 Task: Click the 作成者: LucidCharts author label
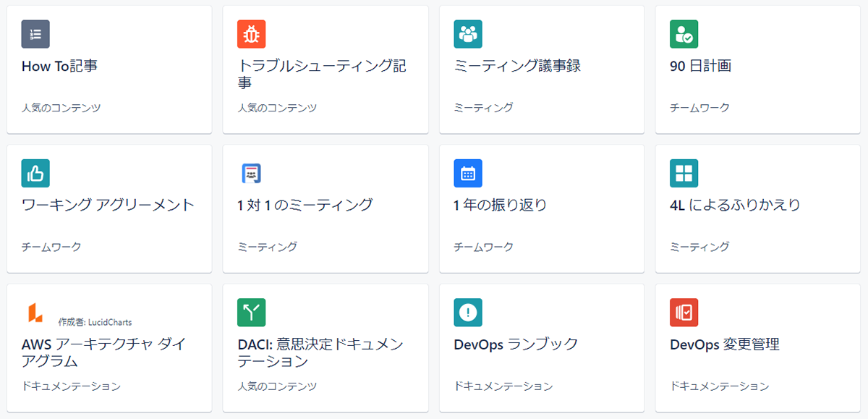pyautogui.click(x=95, y=322)
